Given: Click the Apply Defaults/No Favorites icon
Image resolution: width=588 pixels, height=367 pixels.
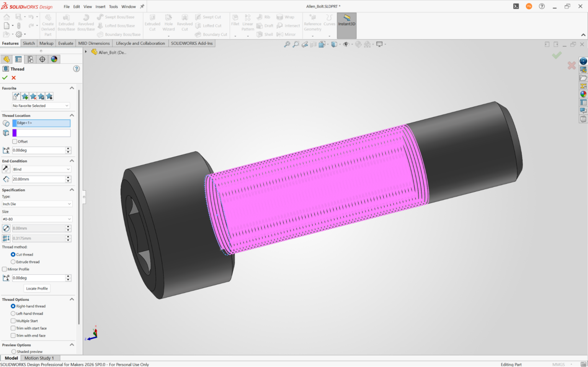Looking at the screenshot, I should tap(16, 96).
